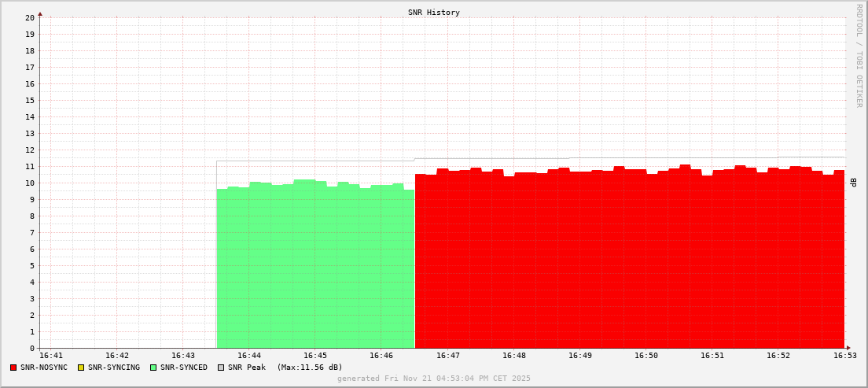Click the 16:53 time axis label
This screenshot has height=388, width=868.
click(x=844, y=357)
